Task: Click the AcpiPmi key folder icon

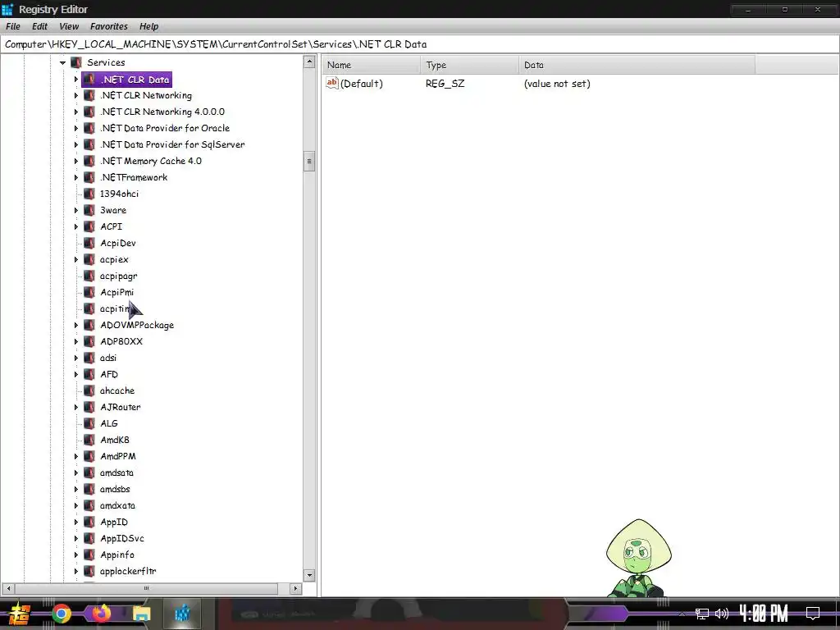Action: click(x=89, y=292)
